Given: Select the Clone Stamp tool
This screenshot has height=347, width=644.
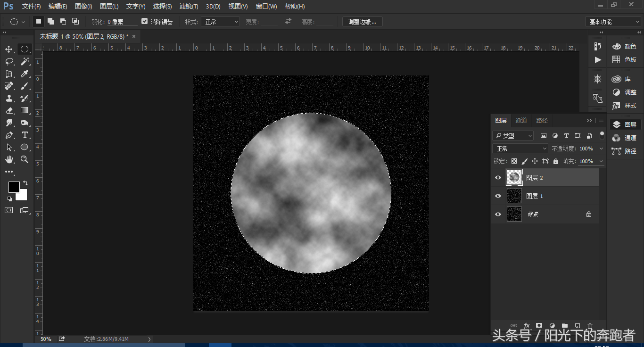Looking at the screenshot, I should tap(9, 99).
